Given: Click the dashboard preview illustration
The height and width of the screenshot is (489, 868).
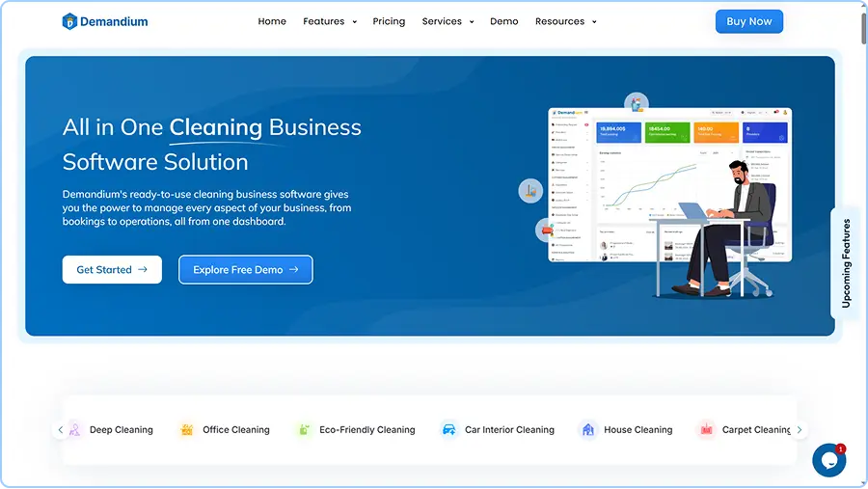Looking at the screenshot, I should pos(669,184).
